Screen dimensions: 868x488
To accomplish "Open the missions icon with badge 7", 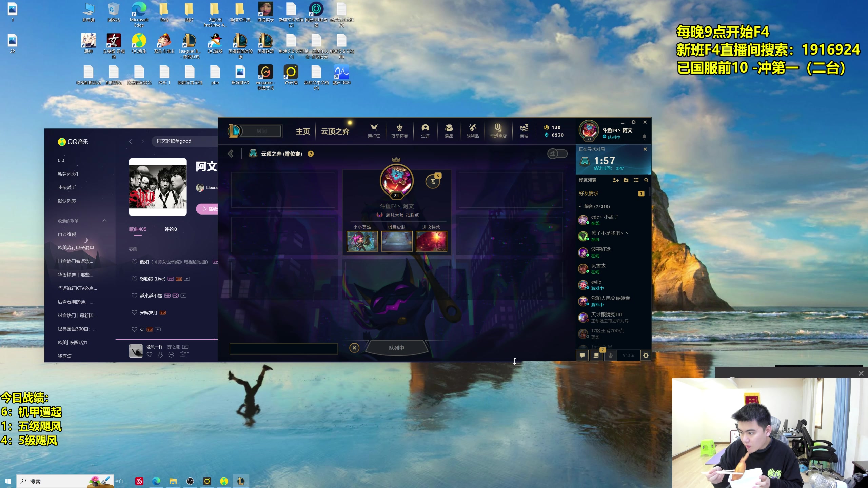I will point(596,355).
